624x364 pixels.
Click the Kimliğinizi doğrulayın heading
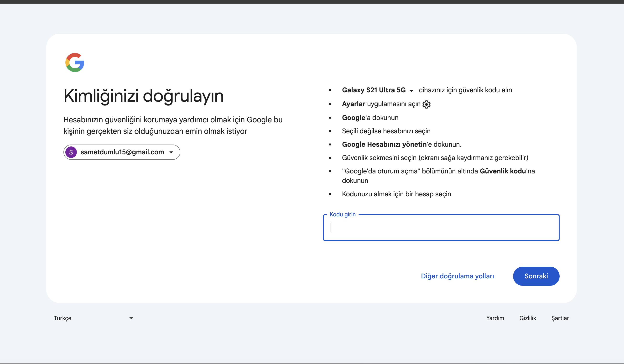pos(144,96)
